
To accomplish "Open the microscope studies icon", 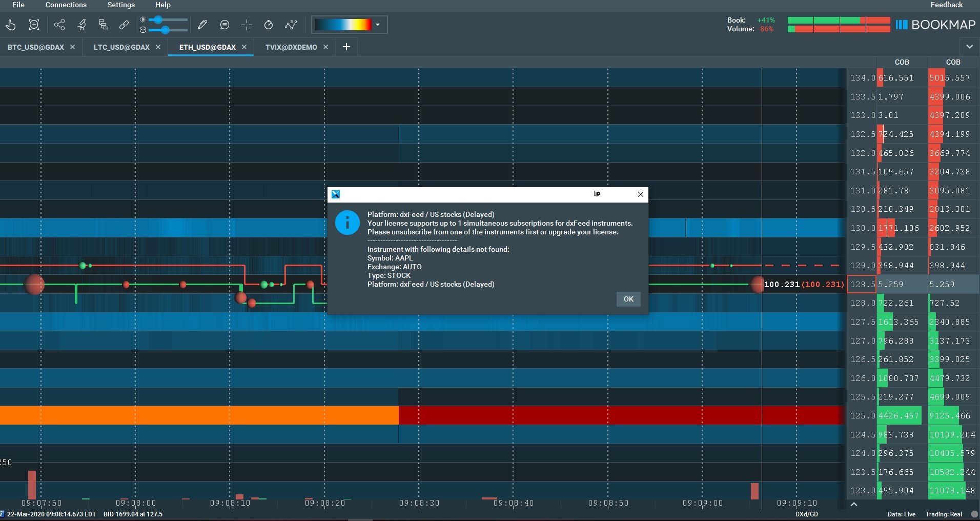I will coord(82,25).
